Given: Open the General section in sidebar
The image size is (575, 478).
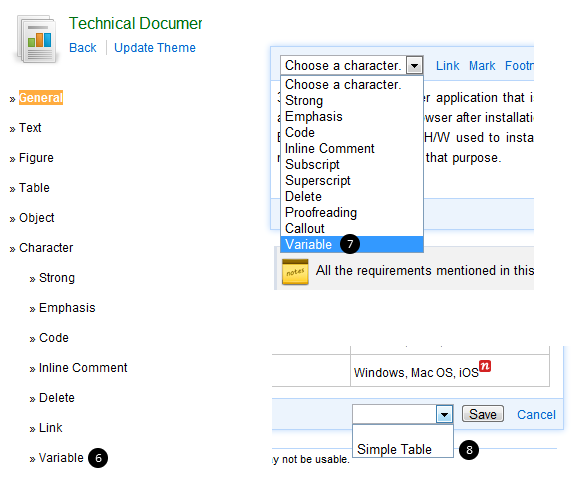Looking at the screenshot, I should 41,98.
